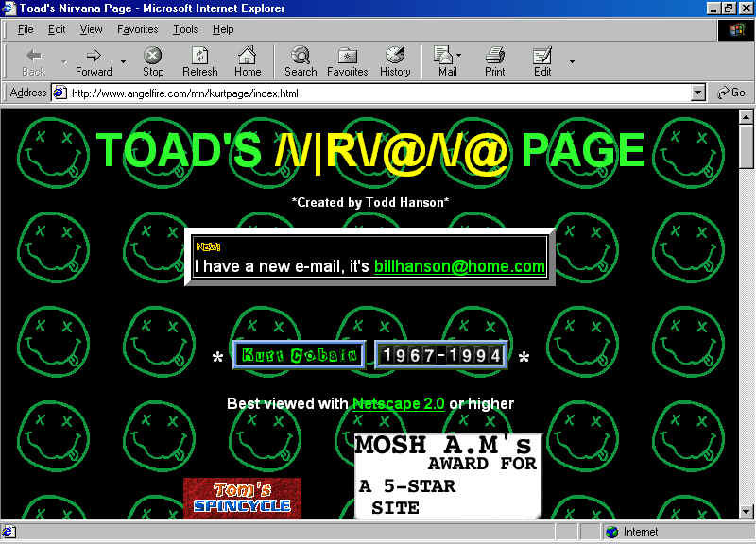Click the "I have a new e-mail, it's" text
Viewport: 756px width, 544px height.
[x=282, y=266]
